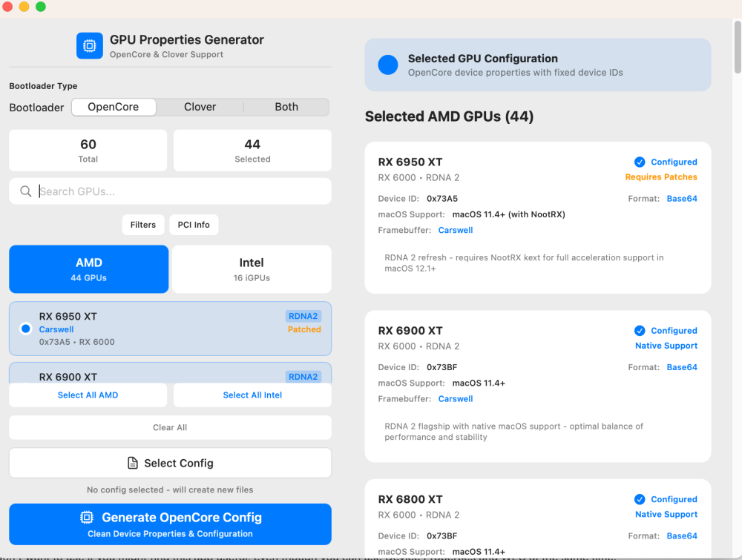Screen dimensions: 742x560
Task: Click the Select Config button
Action: pos(170,463)
